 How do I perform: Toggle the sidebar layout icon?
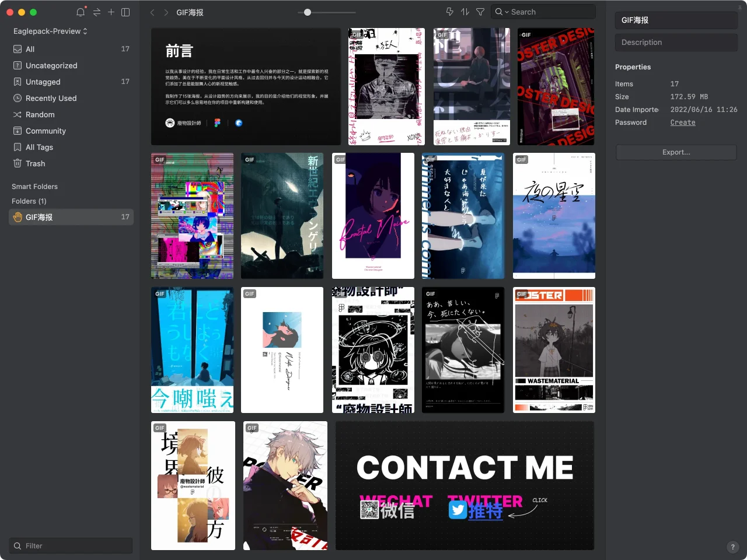(125, 12)
